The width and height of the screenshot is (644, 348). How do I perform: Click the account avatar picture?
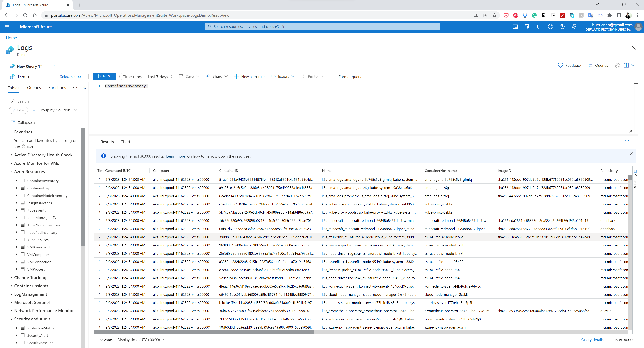(639, 27)
